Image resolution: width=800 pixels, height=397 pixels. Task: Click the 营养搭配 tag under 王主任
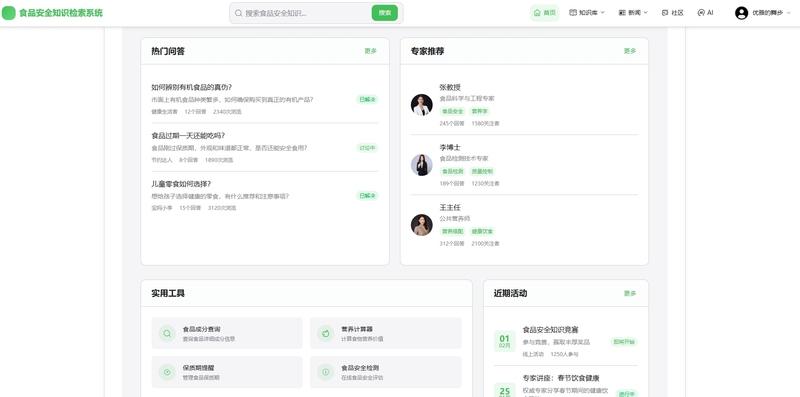pos(453,232)
